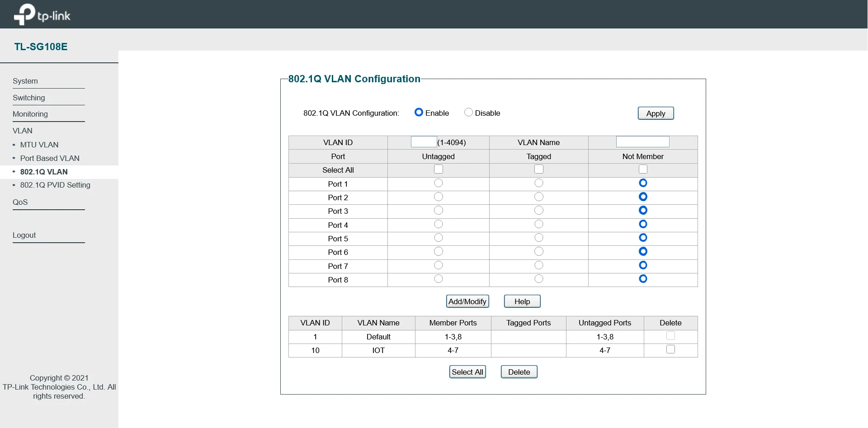Set Port 5 as Tagged
Viewport: 868px width, 428px height.
point(539,238)
